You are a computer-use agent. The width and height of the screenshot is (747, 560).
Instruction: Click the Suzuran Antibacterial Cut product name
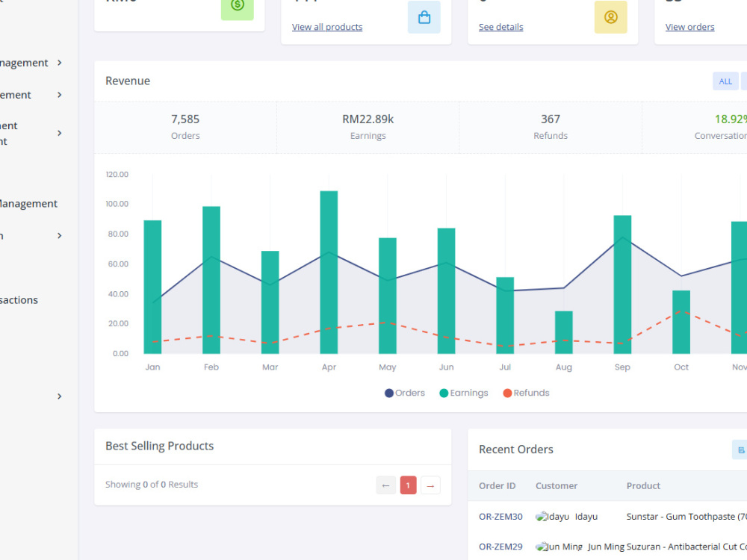pos(686,547)
